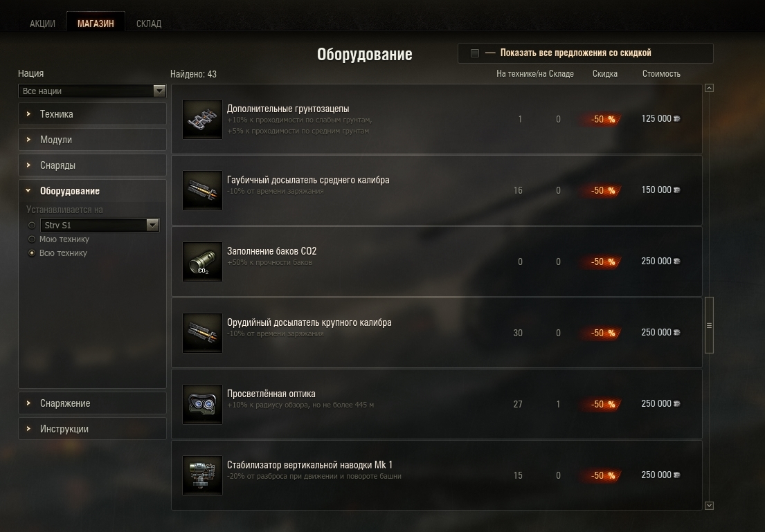765x532 pixels.
Task: Open the Все нации nation dropdown
Action: click(x=92, y=91)
